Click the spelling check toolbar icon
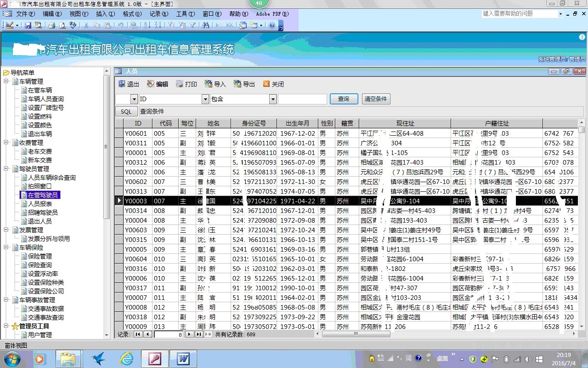Viewport: 588px width, 368px height. click(x=73, y=25)
